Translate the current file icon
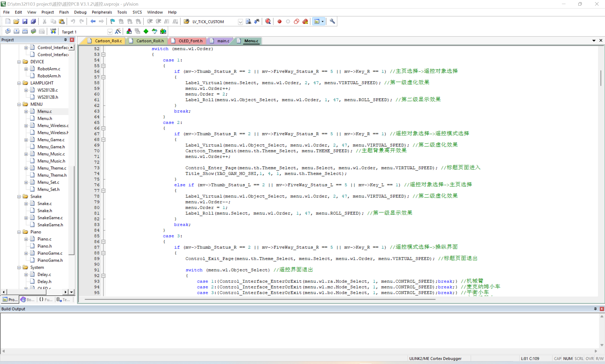 pos(8,31)
